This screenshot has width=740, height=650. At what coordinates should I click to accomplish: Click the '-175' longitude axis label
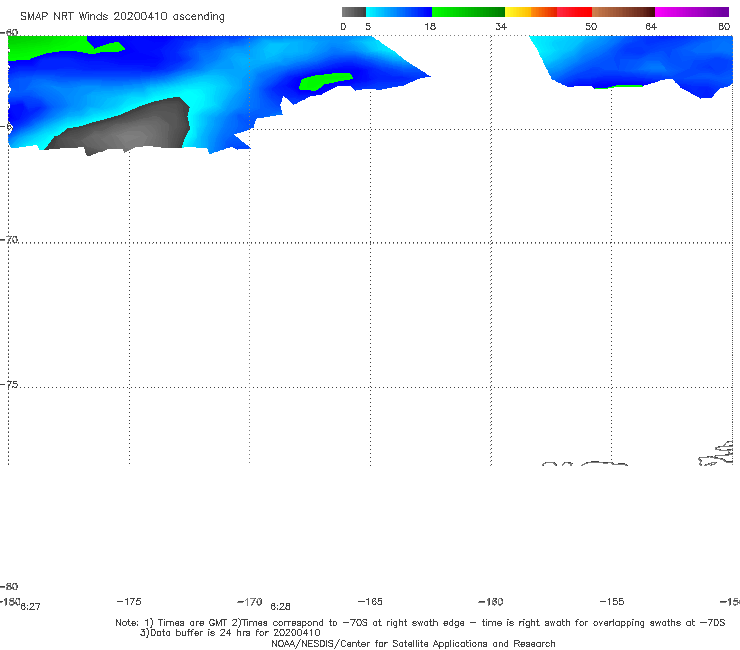pyautogui.click(x=129, y=601)
